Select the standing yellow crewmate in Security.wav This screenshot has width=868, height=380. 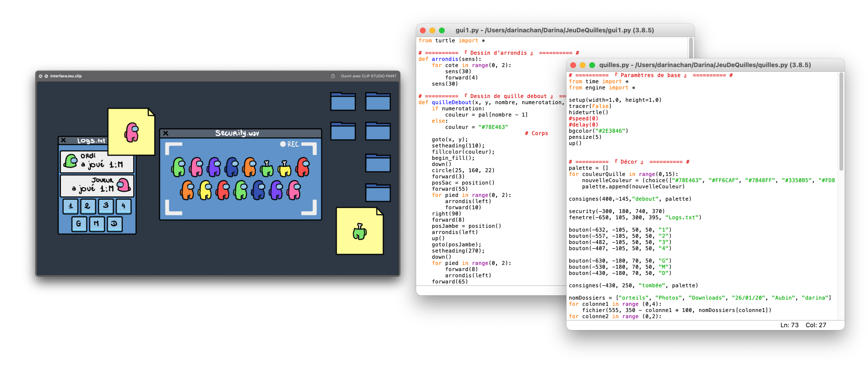pos(205,190)
